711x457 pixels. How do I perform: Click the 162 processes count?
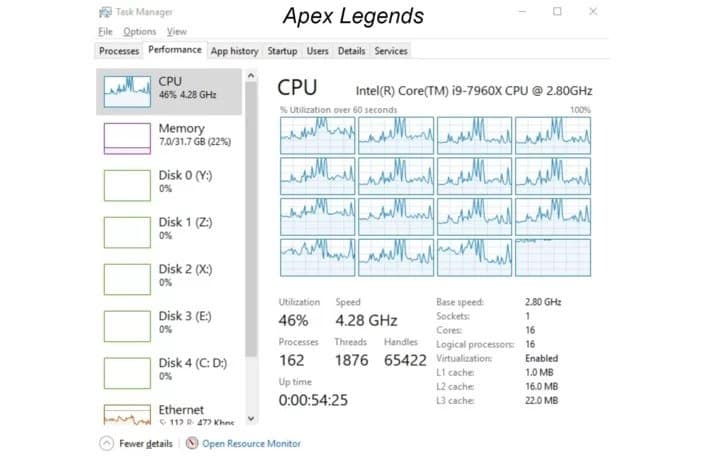coord(292,360)
